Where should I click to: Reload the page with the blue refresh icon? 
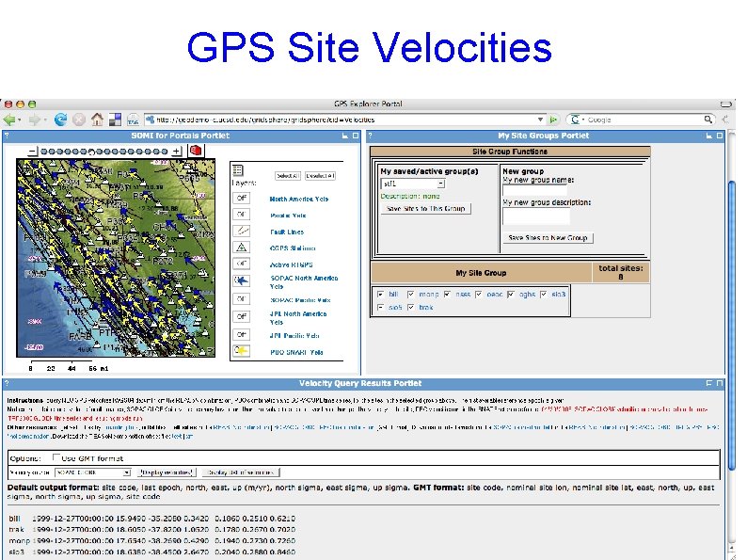pos(60,120)
